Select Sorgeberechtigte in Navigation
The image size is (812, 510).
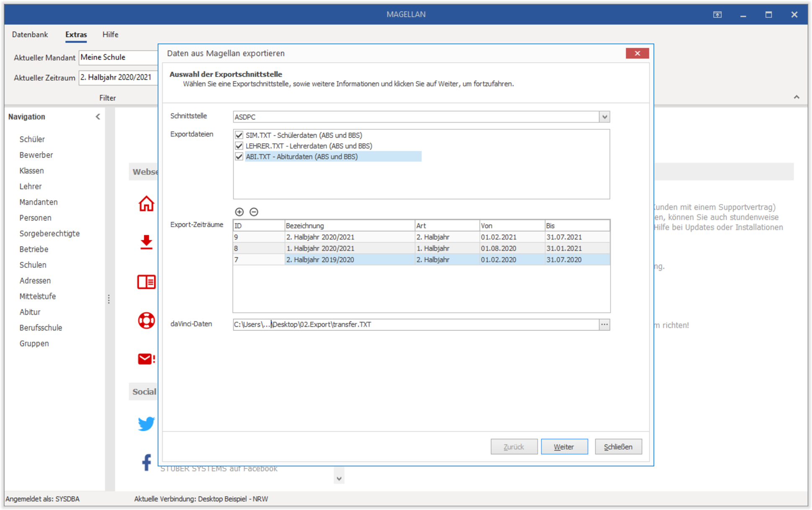(49, 234)
